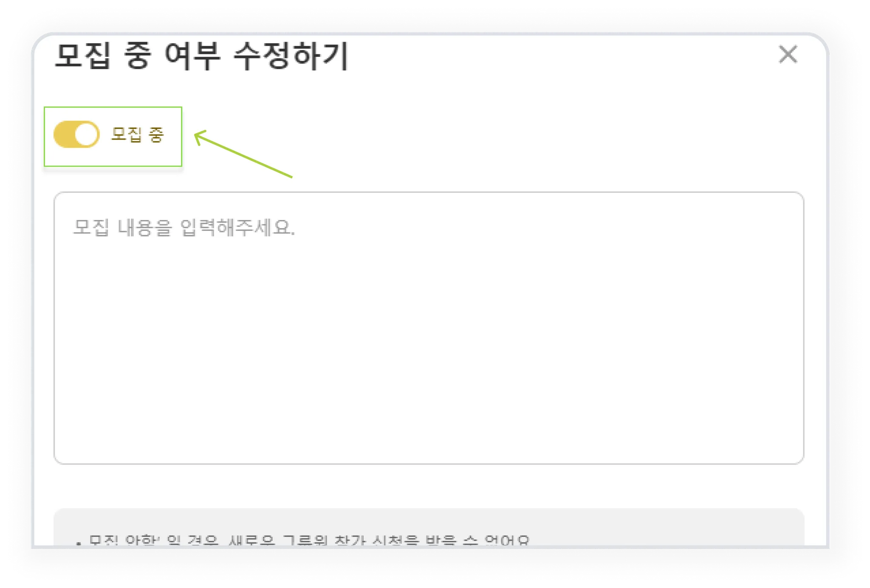Click the bullet point in the notice
The height and width of the screenshot is (588, 870).
click(x=79, y=543)
